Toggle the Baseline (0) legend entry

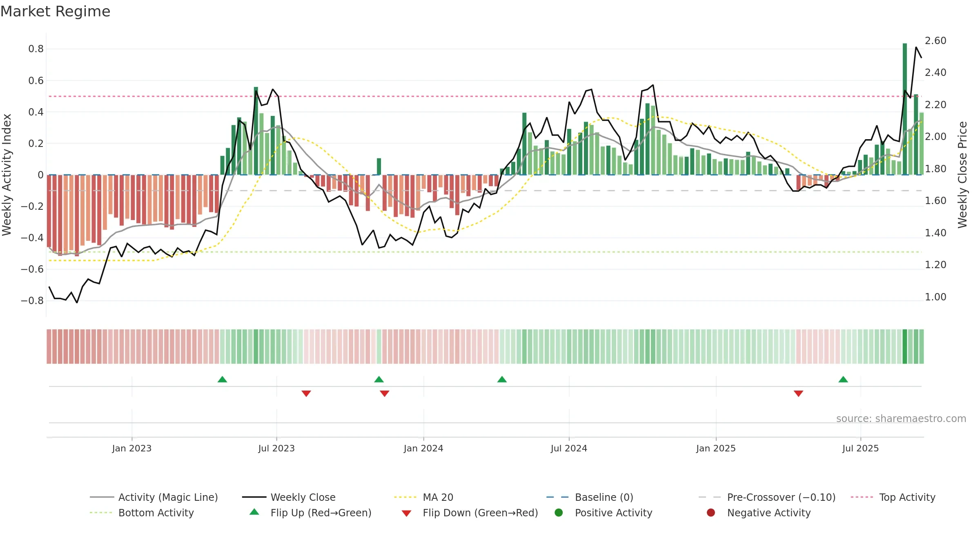coord(590,497)
